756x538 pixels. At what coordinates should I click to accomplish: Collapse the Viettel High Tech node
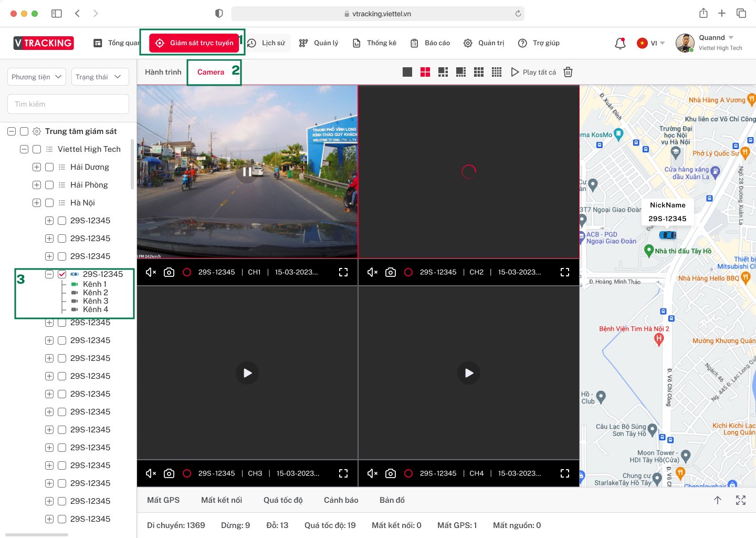click(x=24, y=149)
